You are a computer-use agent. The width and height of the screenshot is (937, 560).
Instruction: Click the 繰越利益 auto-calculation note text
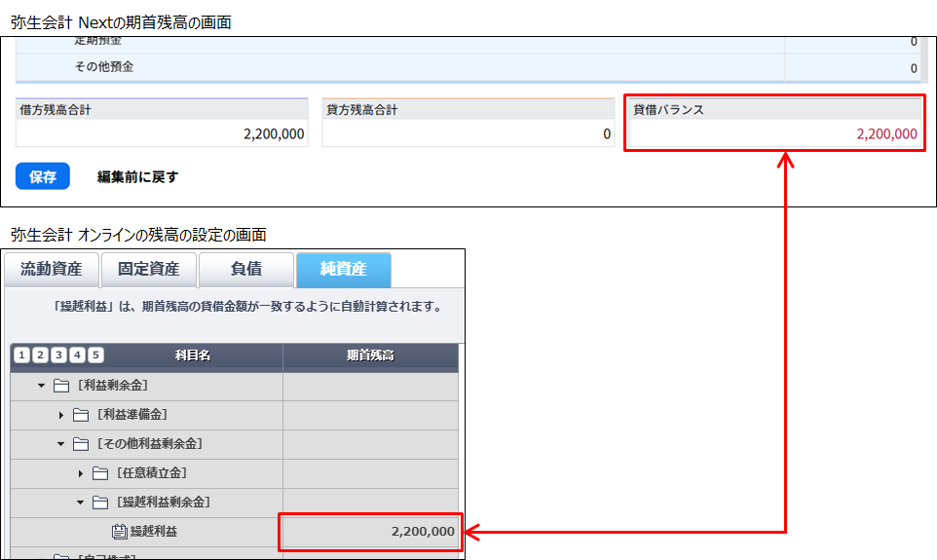248,307
